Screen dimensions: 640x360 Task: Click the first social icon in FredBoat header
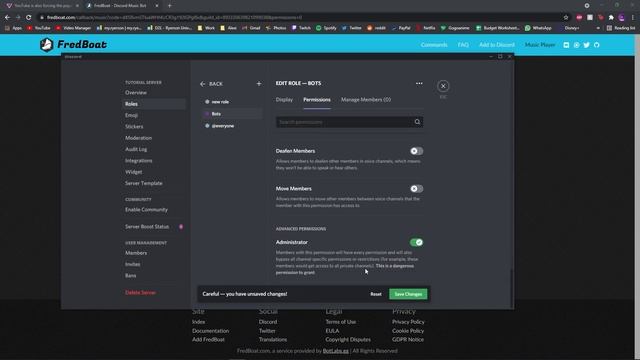tap(566, 45)
